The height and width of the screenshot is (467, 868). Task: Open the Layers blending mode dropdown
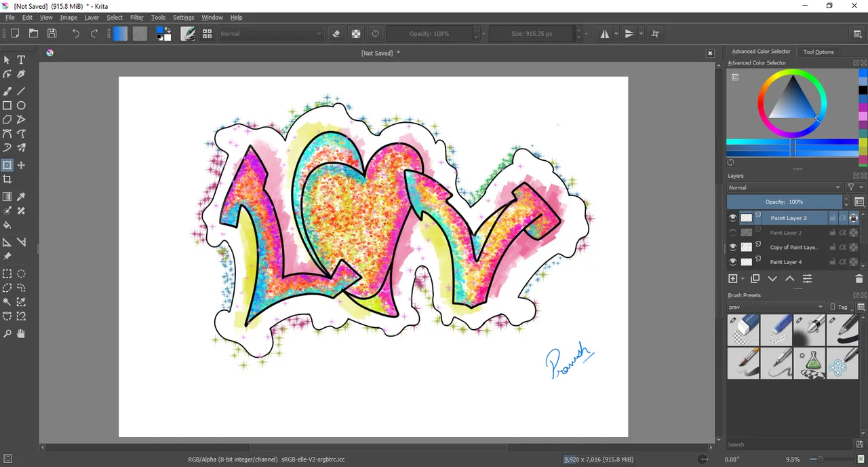coord(785,187)
